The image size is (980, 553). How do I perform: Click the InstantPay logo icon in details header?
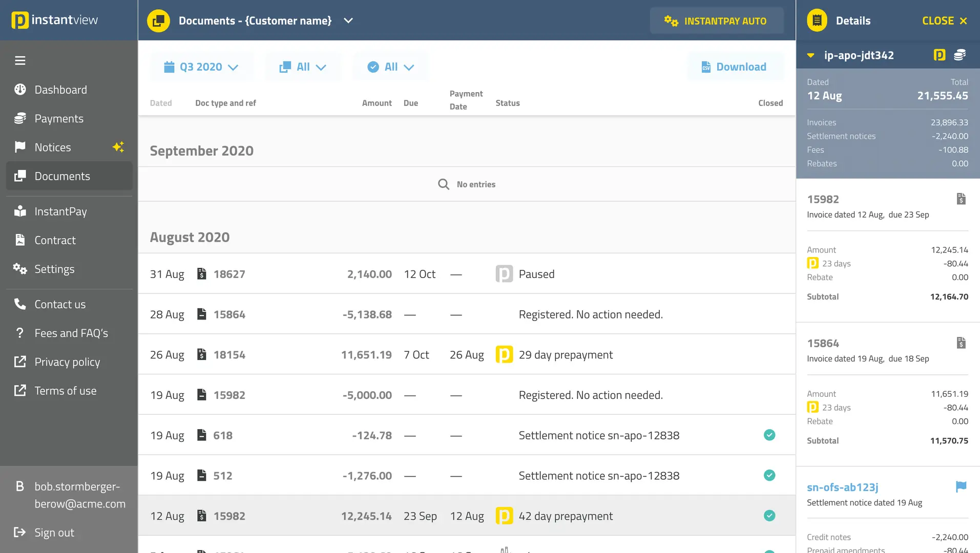[939, 55]
